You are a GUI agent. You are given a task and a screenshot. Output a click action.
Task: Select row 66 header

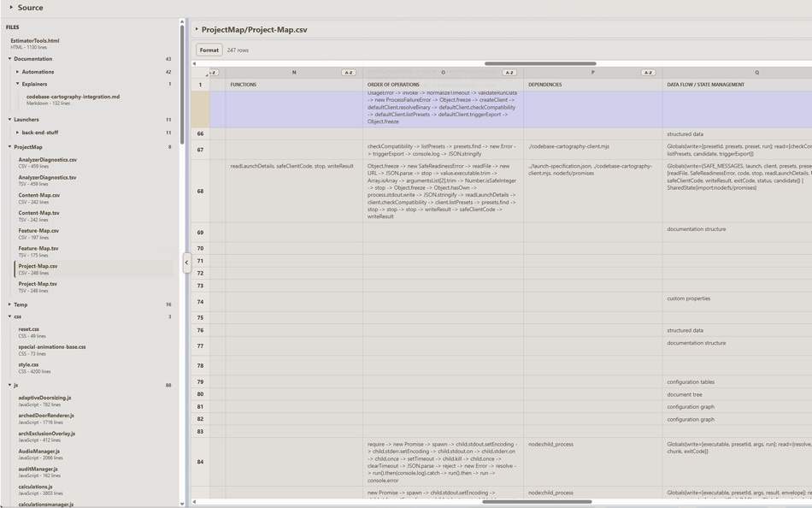point(200,133)
